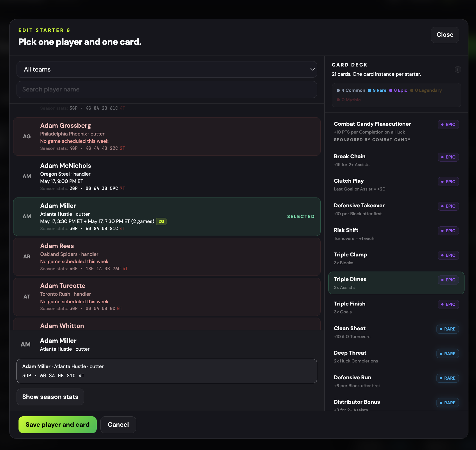Click the AR avatar initials

pos(27,256)
